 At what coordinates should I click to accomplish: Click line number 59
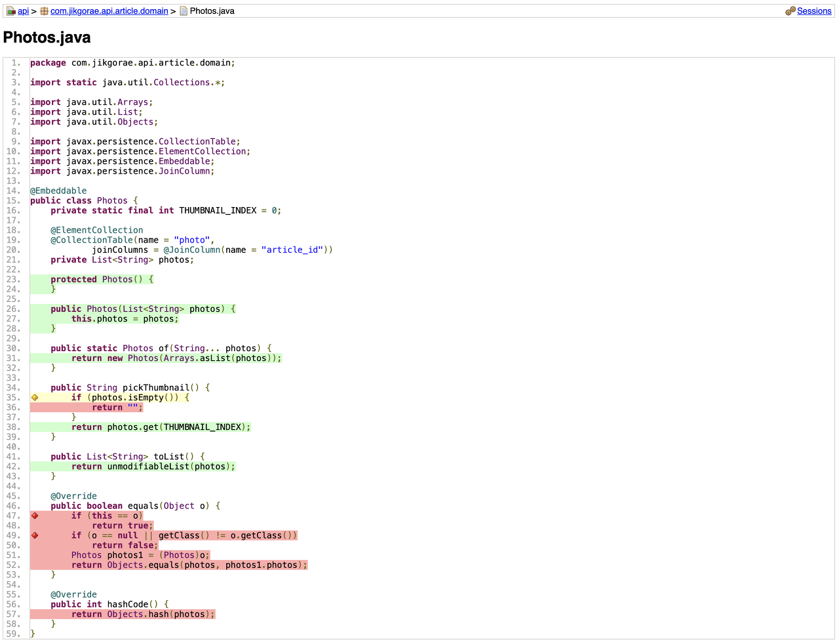coord(14,634)
